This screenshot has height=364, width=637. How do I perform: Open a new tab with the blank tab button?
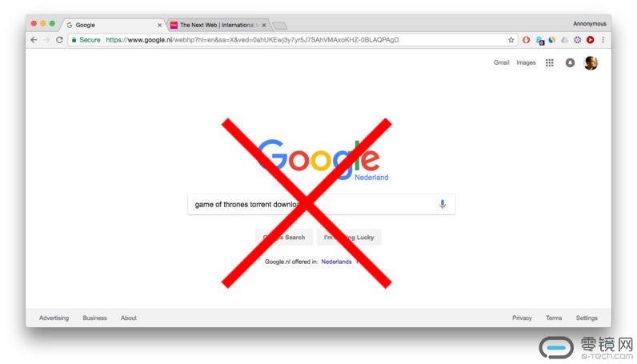click(279, 26)
